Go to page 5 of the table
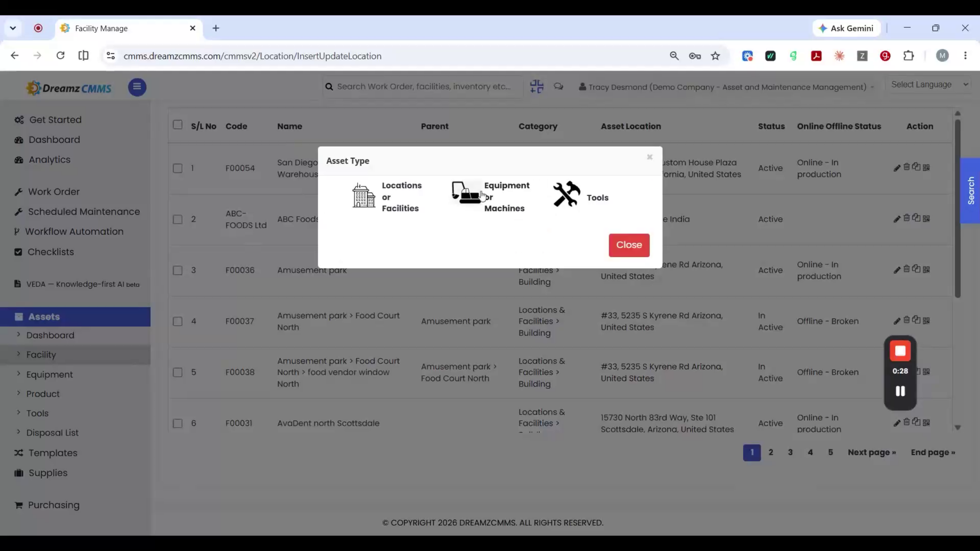Screen dimensions: 980x551 [830, 452]
